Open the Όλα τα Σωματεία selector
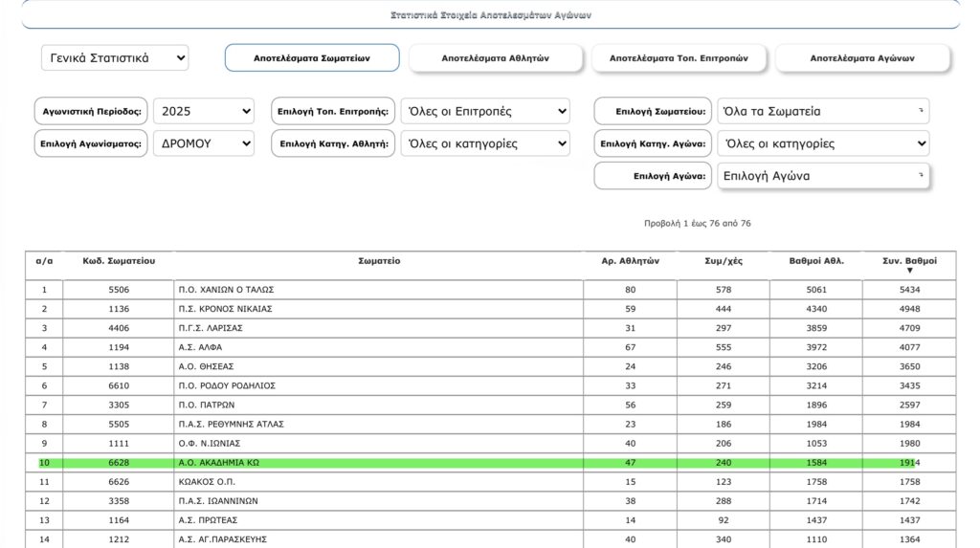This screenshot has width=980, height=548. coord(822,112)
